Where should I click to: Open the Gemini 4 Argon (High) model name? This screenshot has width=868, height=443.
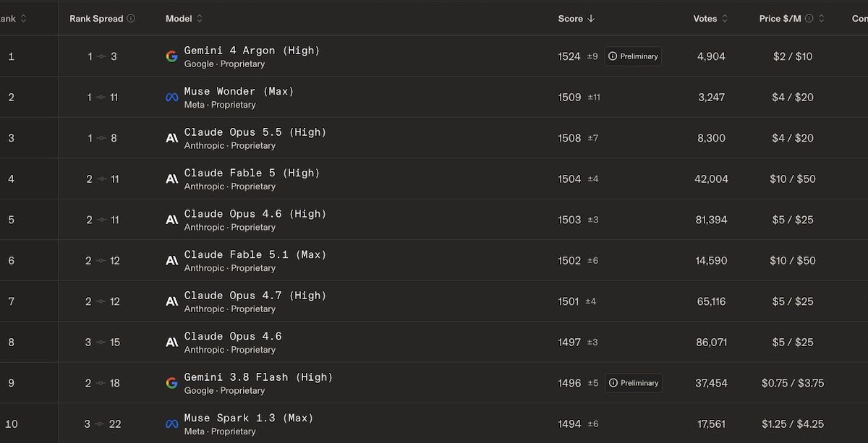tap(252, 51)
